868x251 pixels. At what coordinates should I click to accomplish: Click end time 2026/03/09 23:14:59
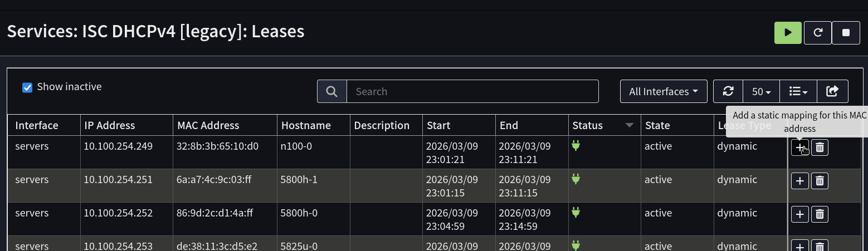click(x=525, y=220)
